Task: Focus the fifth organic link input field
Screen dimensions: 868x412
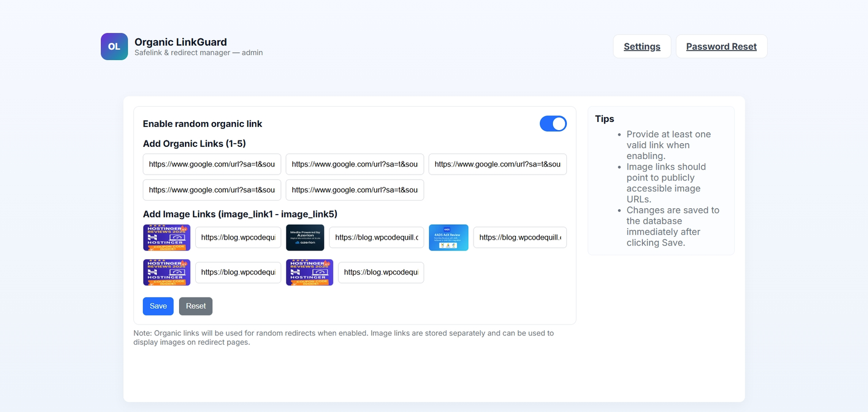Action: click(354, 190)
